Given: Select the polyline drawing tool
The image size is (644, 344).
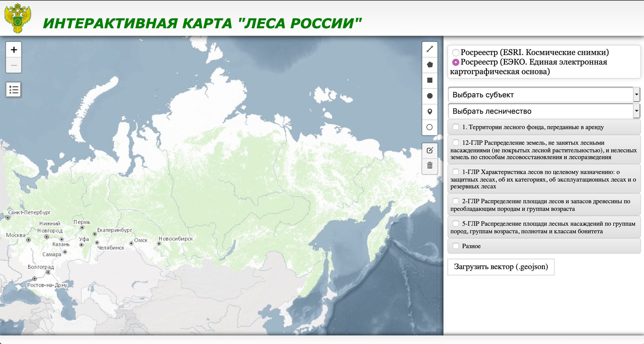Looking at the screenshot, I should coord(430,49).
